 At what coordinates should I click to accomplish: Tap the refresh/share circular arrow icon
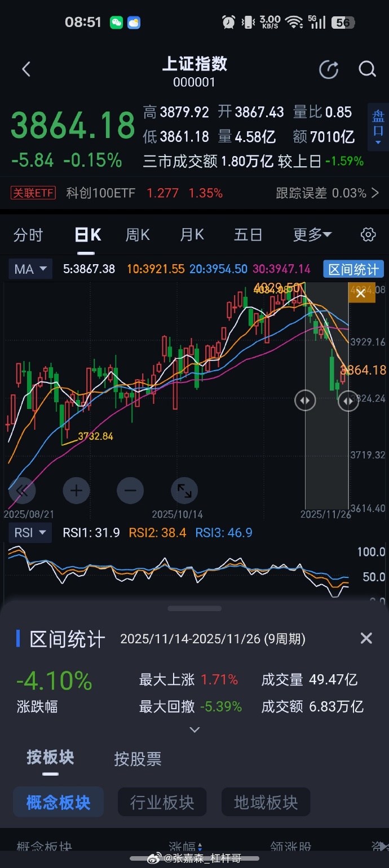[329, 69]
